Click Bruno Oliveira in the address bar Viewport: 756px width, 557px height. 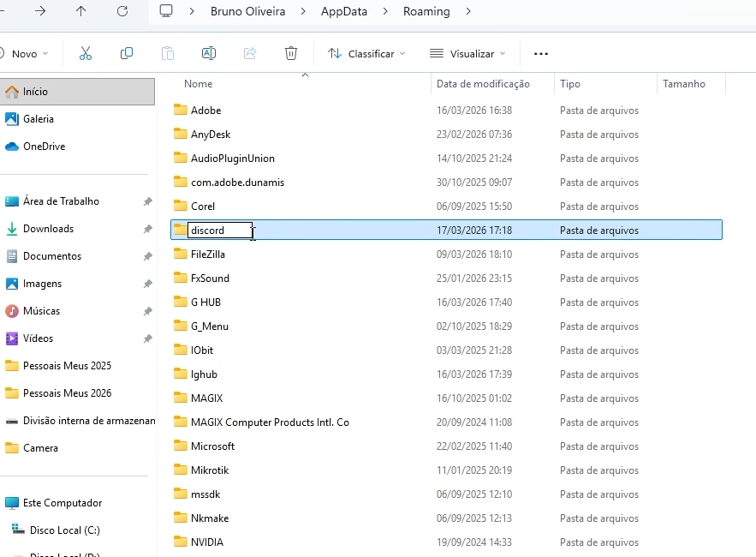tap(247, 11)
